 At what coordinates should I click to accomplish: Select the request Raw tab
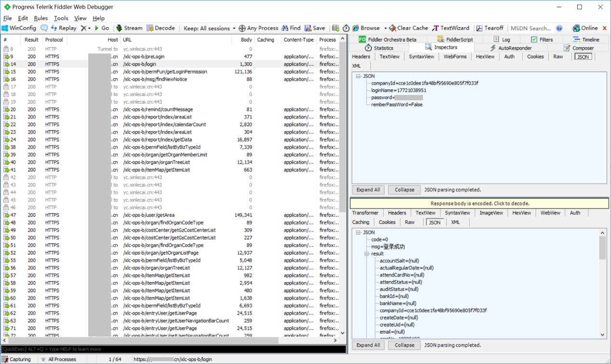pyautogui.click(x=558, y=56)
